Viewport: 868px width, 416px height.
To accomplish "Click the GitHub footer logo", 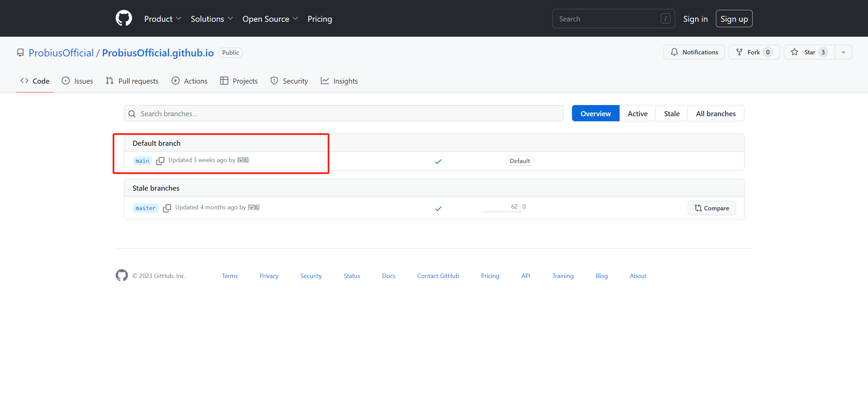I will pyautogui.click(x=121, y=275).
